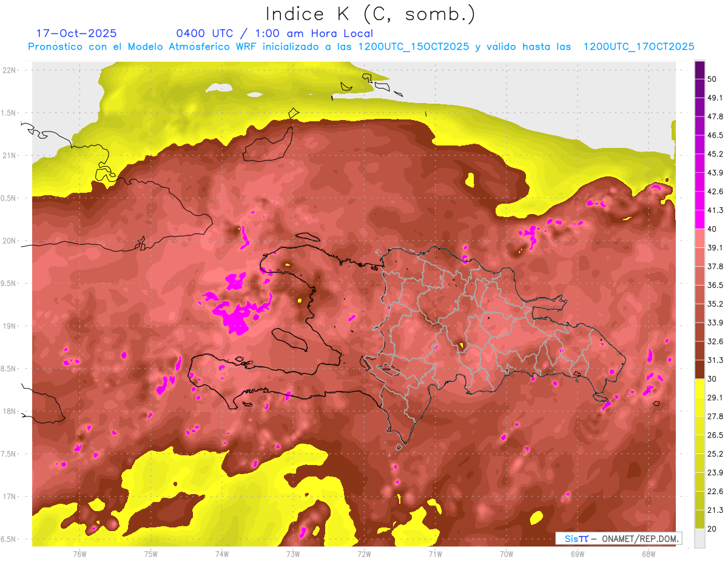Click the "39.1" value on the color scale
The image size is (728, 562).
(x=715, y=248)
